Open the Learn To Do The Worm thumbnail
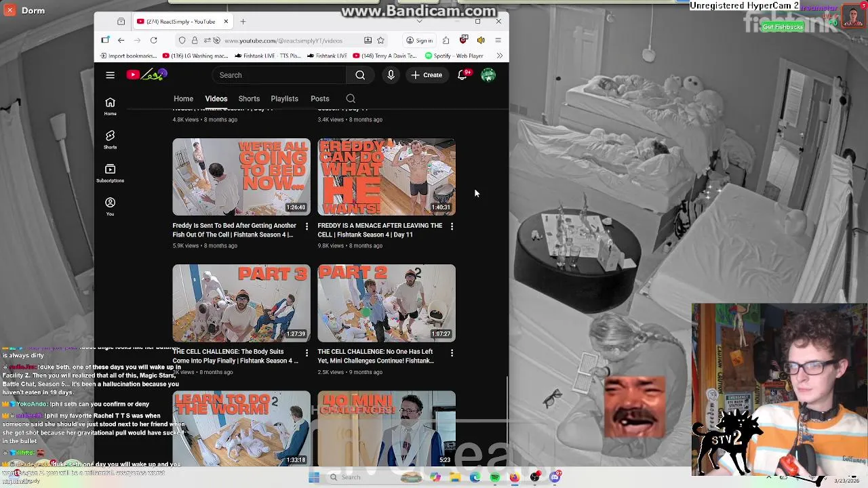This screenshot has height=488, width=868. point(241,428)
